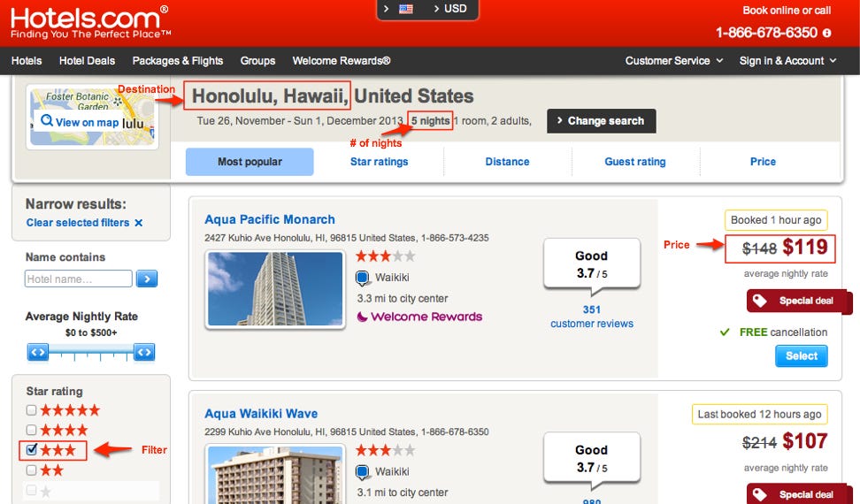Open Aqua Waikiki Wave hotel title
The image size is (860, 504).
click(x=261, y=414)
